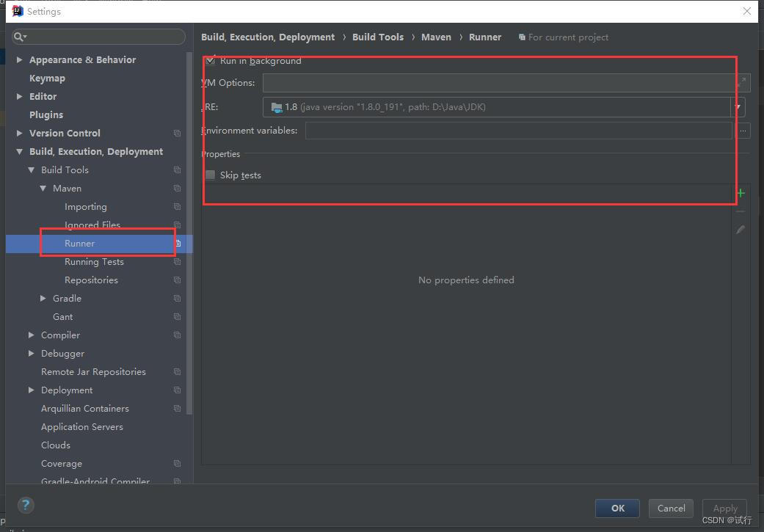764x532 pixels.
Task: Click project-level icon beside Importing
Action: coord(178,207)
